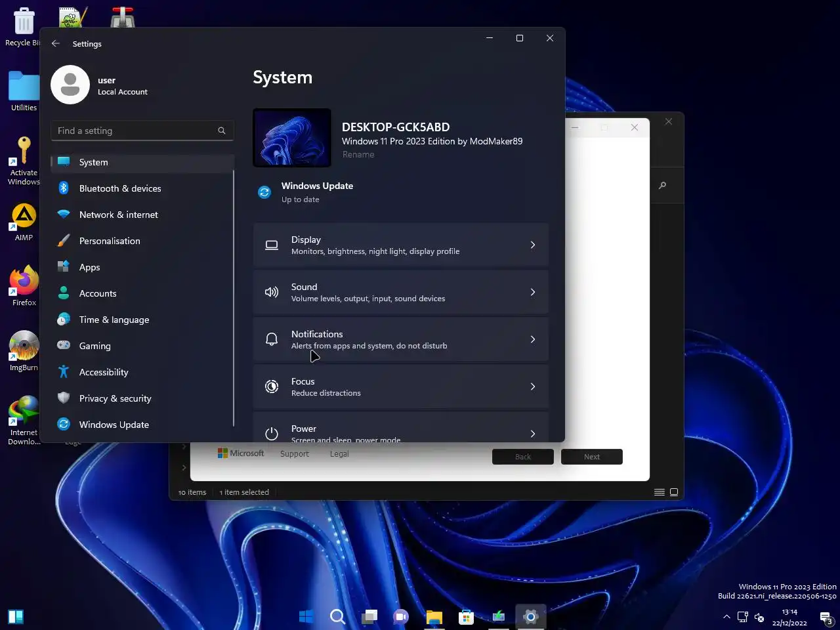The height and width of the screenshot is (630, 840).
Task: Click Next in the background window
Action: [592, 457]
